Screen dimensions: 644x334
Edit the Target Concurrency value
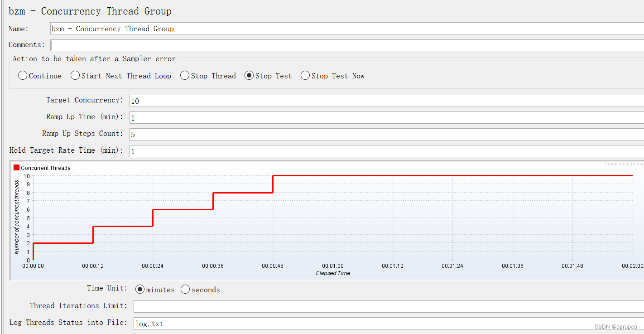coord(226,101)
